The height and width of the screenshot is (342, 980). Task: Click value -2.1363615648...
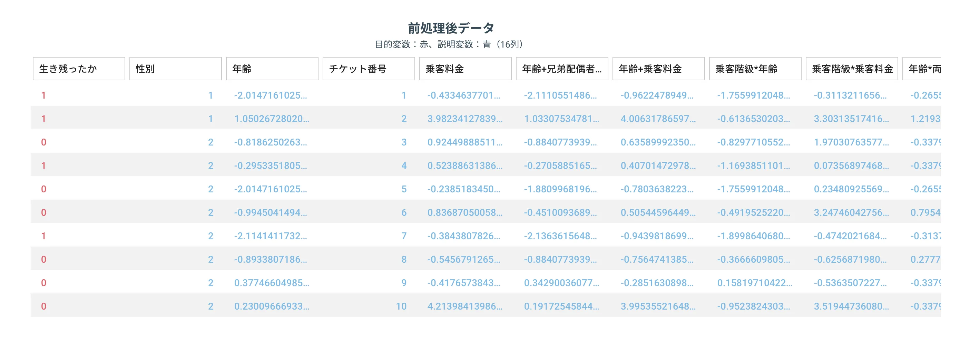pyautogui.click(x=560, y=236)
